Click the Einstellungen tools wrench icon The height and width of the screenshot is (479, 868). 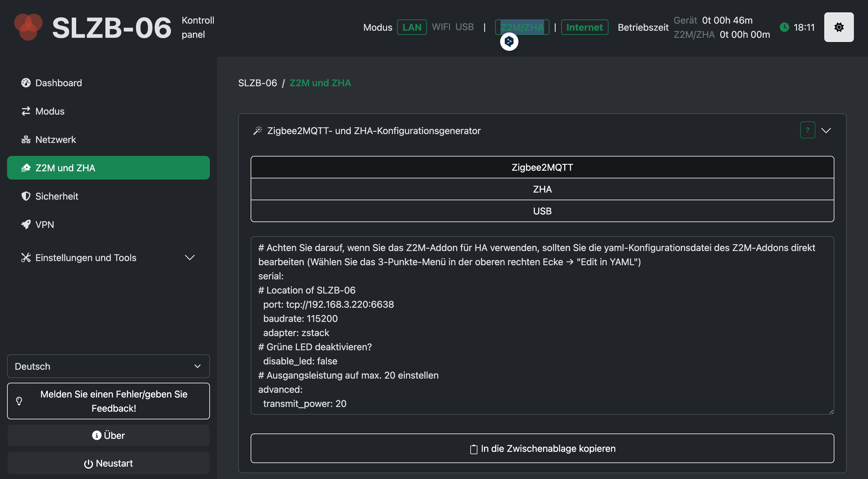coord(26,258)
